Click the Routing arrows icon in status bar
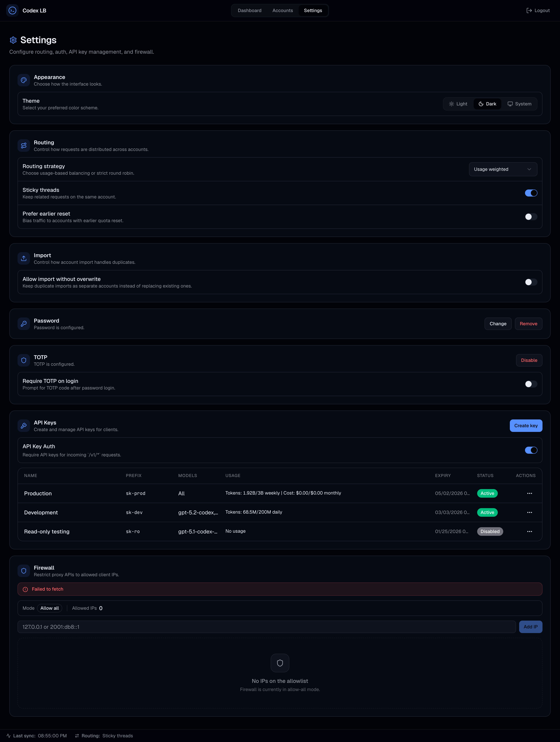 pos(77,736)
